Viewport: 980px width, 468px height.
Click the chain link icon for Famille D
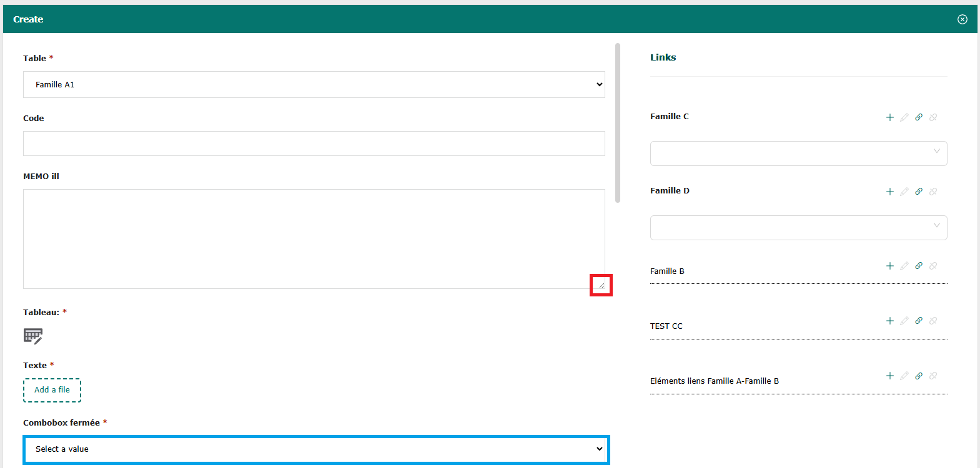click(919, 192)
